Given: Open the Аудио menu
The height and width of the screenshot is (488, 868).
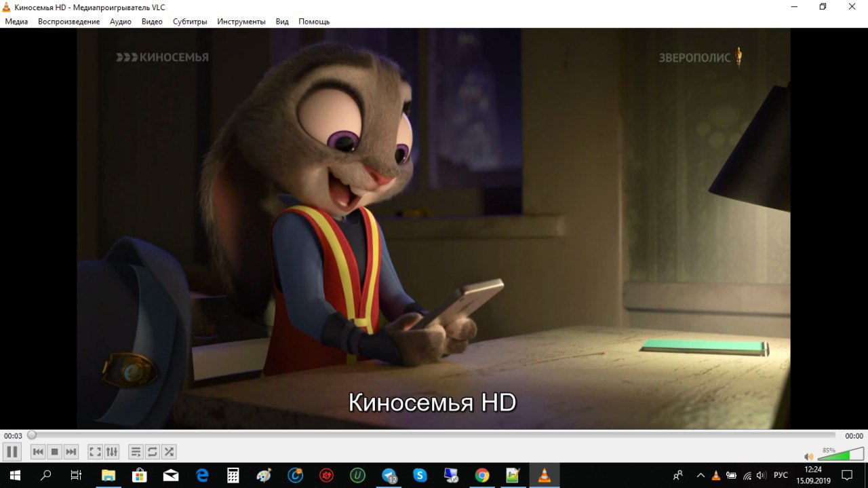Looking at the screenshot, I should [121, 22].
